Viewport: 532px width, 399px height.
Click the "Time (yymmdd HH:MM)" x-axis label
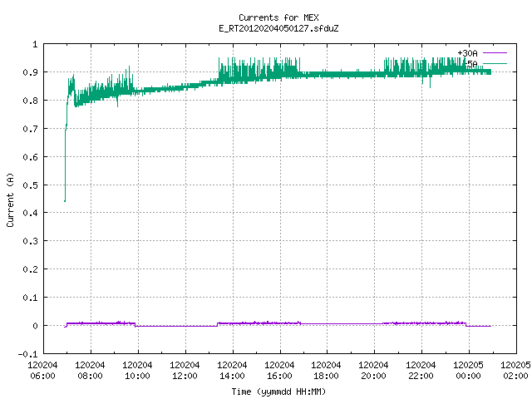click(x=278, y=392)
